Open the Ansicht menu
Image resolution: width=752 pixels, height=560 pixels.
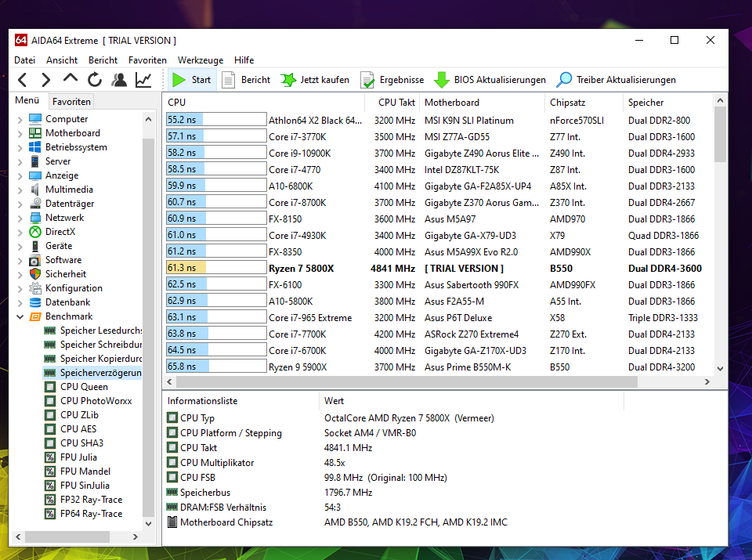click(x=62, y=60)
